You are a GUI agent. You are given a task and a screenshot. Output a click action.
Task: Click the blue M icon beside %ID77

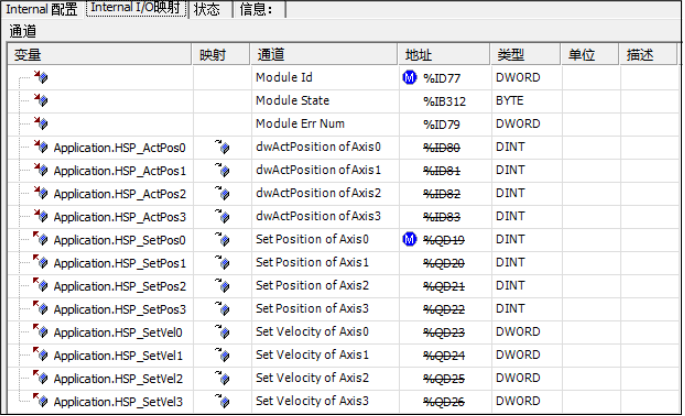point(409,78)
